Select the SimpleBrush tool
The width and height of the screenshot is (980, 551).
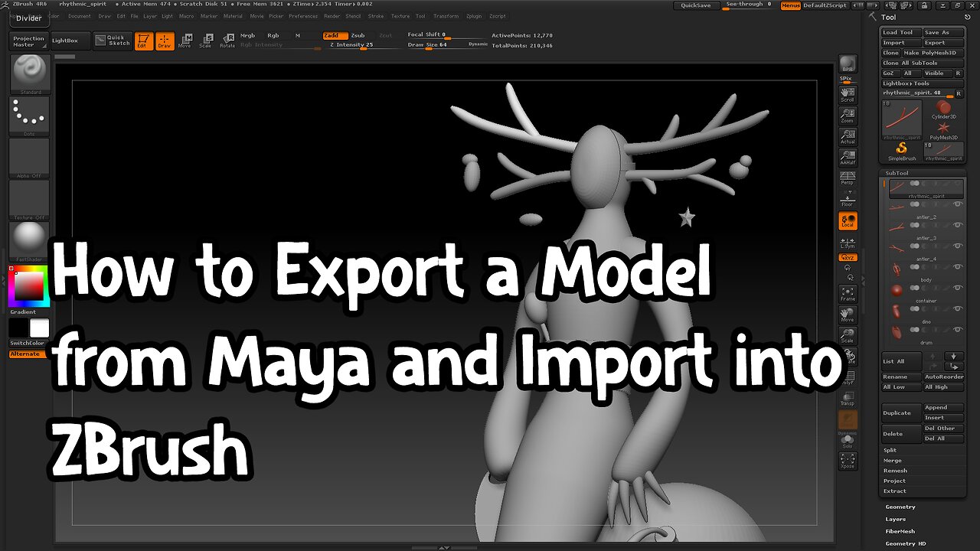tap(902, 151)
